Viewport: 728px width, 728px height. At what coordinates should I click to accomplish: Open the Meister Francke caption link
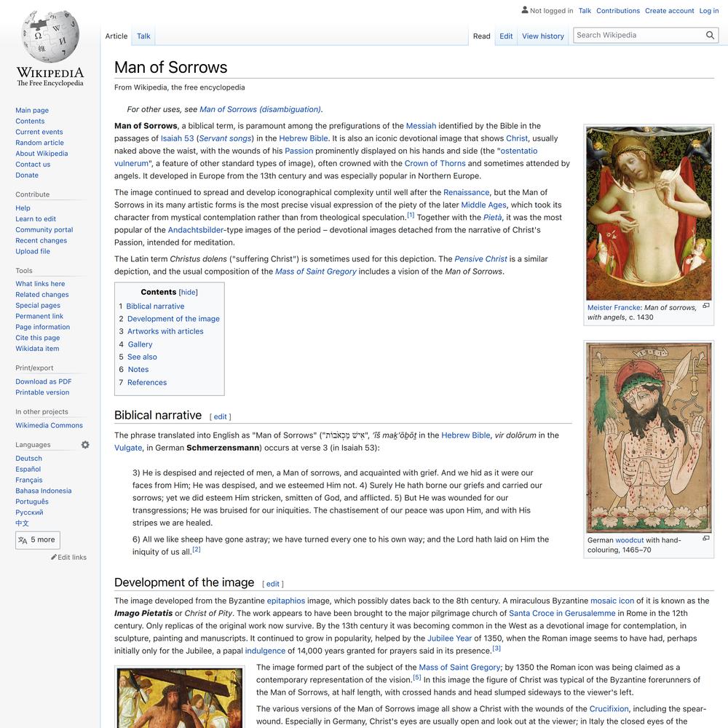click(x=614, y=307)
